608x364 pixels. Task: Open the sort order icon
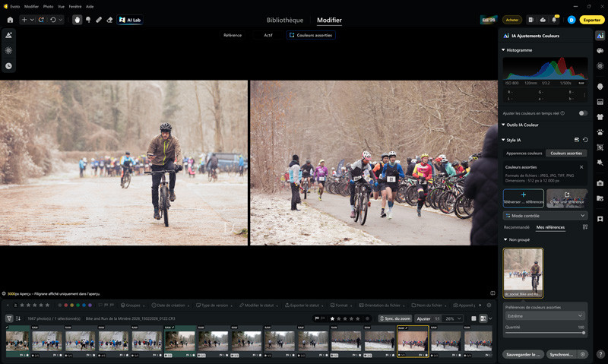17,318
